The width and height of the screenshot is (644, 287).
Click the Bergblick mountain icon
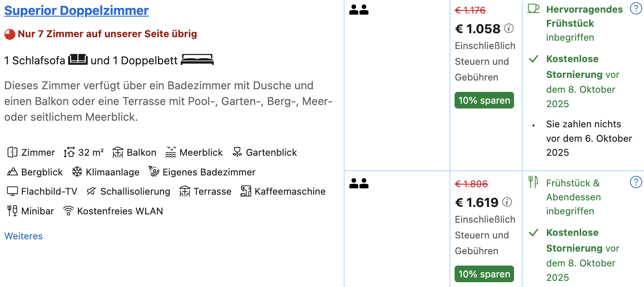(12, 172)
